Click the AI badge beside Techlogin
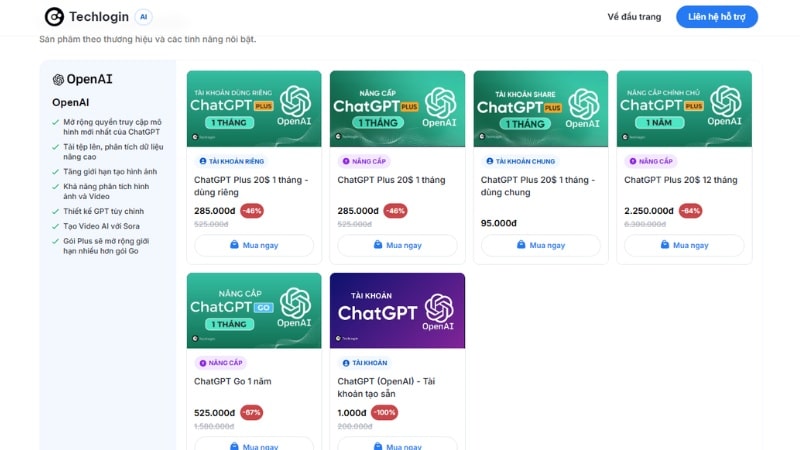 (144, 17)
